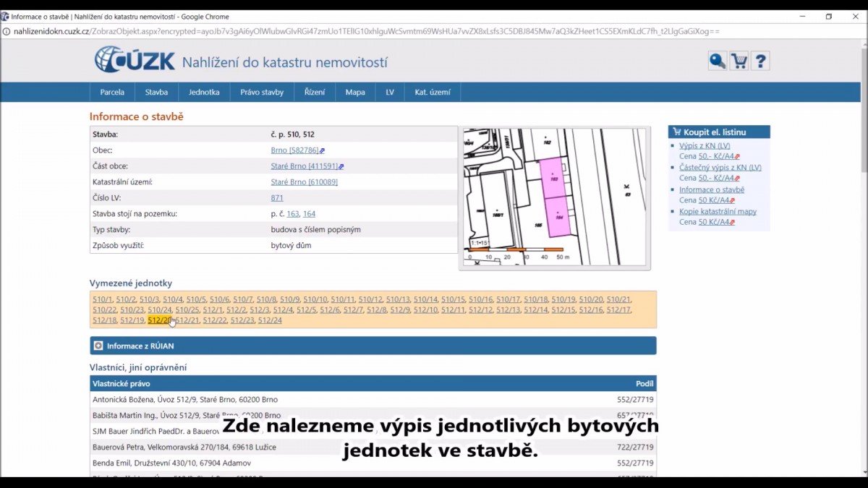The width and height of the screenshot is (868, 488).
Task: Click external link icon next to Brno [582786]
Action: click(x=322, y=151)
